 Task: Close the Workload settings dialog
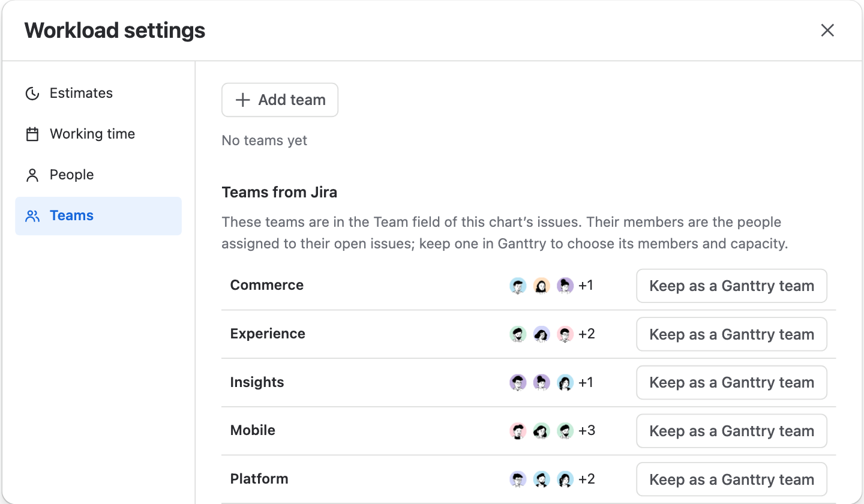(827, 31)
